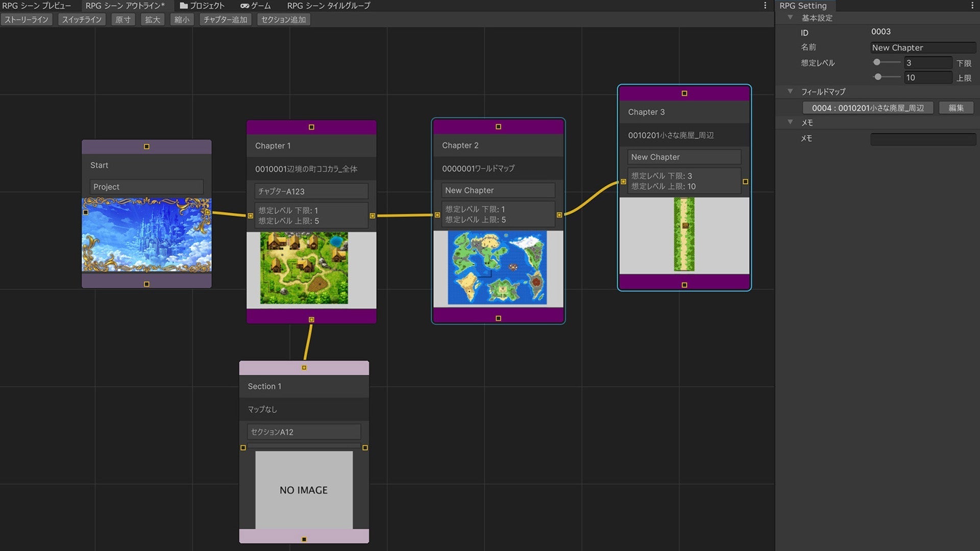Image resolution: width=980 pixels, height=551 pixels.
Task: Switch to the プロジェクト tab
Action: point(202,6)
